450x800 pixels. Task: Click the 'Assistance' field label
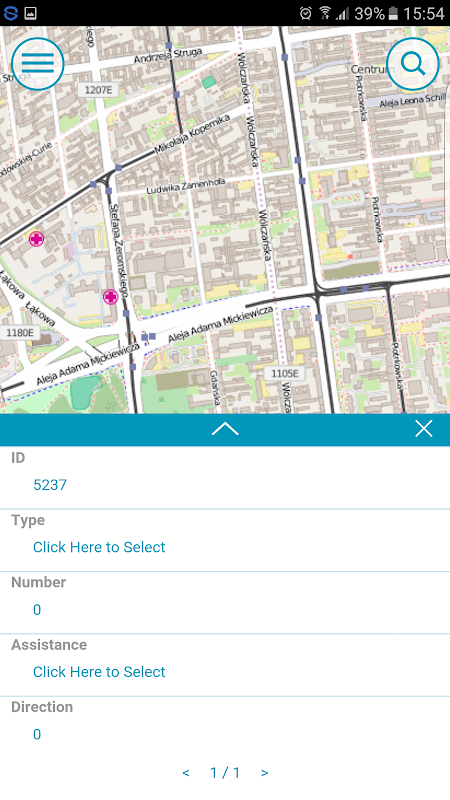click(49, 644)
